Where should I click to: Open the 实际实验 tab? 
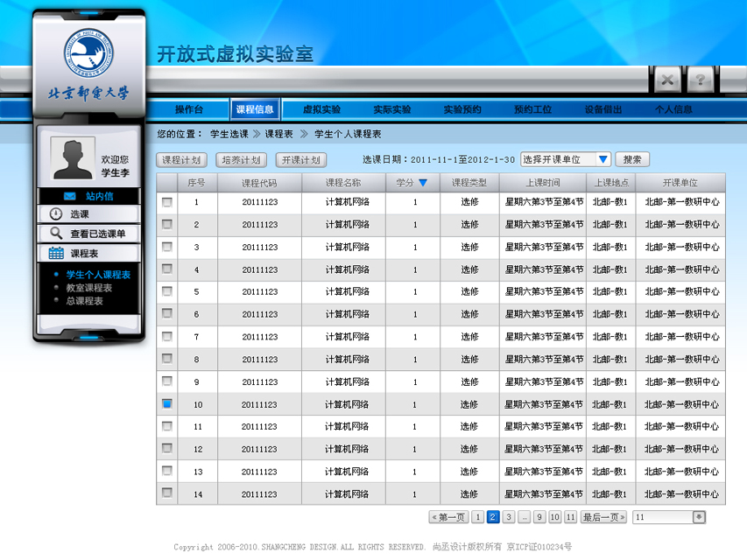click(392, 109)
